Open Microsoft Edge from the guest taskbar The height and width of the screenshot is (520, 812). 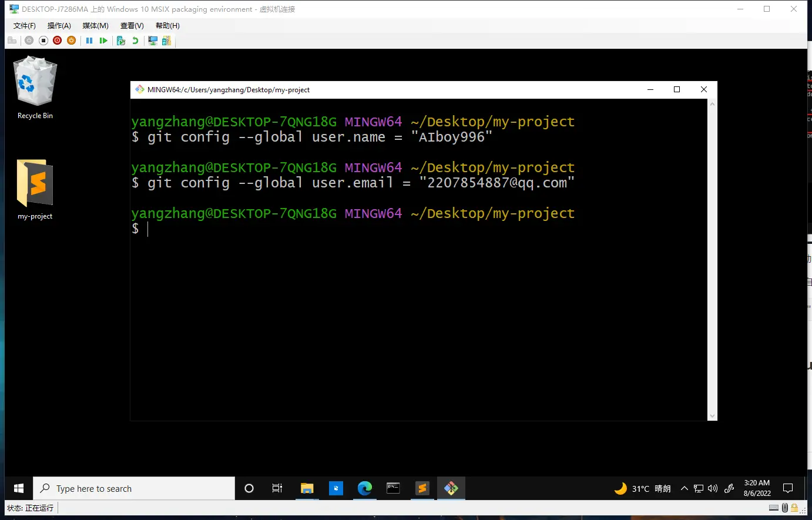pyautogui.click(x=365, y=488)
